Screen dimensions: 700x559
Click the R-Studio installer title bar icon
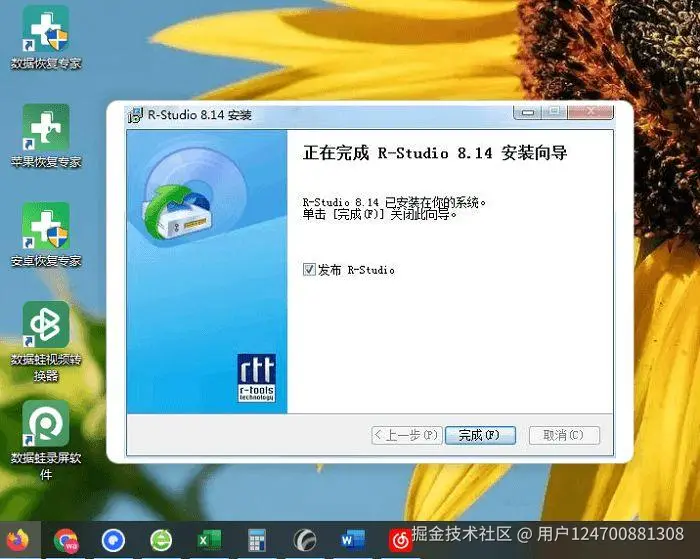[x=135, y=115]
